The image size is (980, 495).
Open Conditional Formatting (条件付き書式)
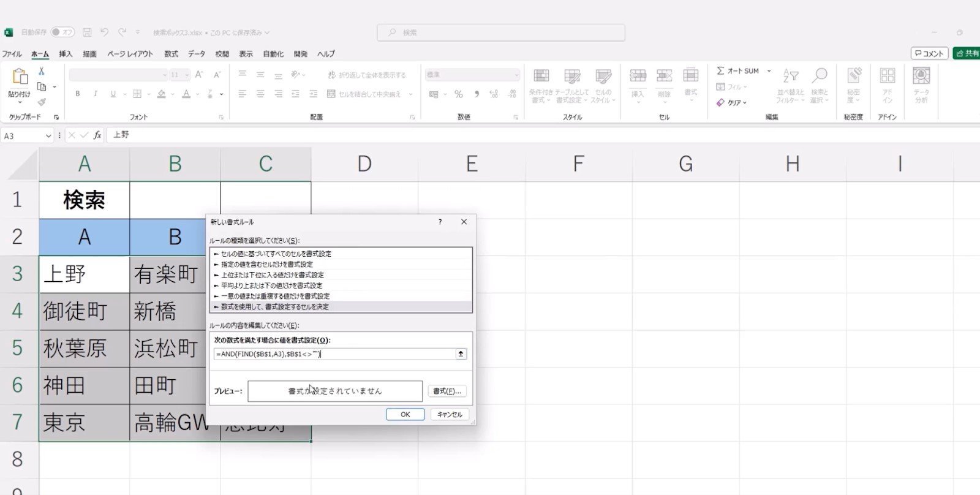click(541, 86)
